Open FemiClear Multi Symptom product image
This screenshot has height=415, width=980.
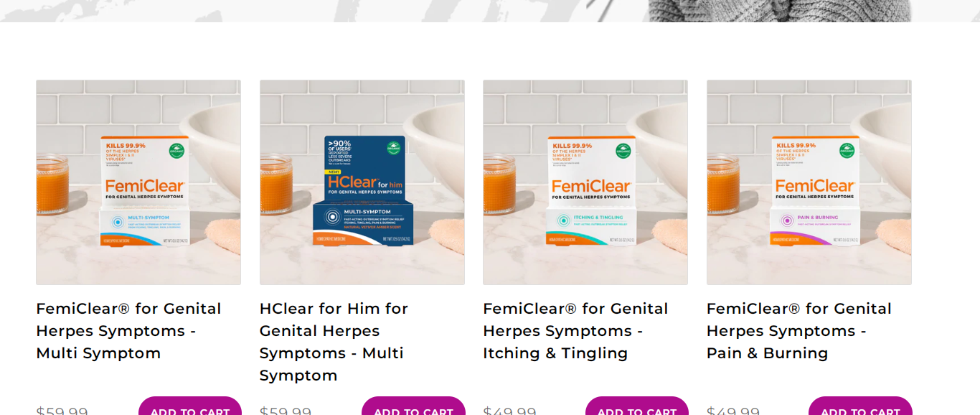coord(138,182)
